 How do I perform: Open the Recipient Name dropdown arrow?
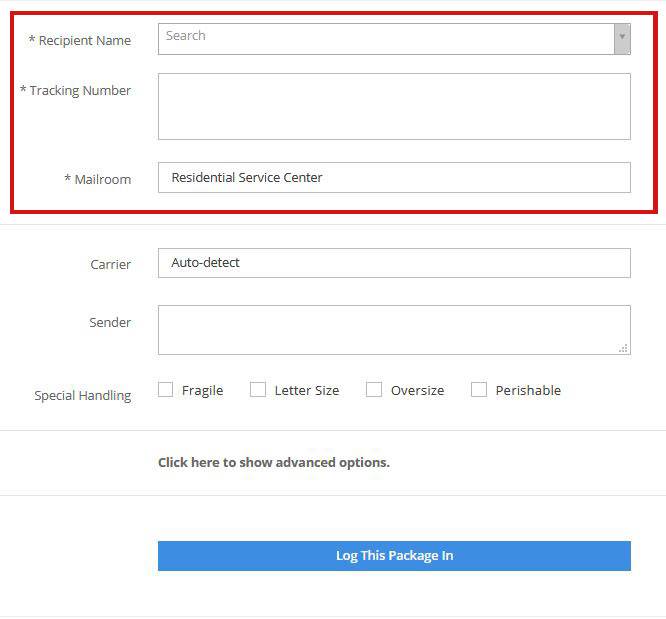(x=622, y=38)
